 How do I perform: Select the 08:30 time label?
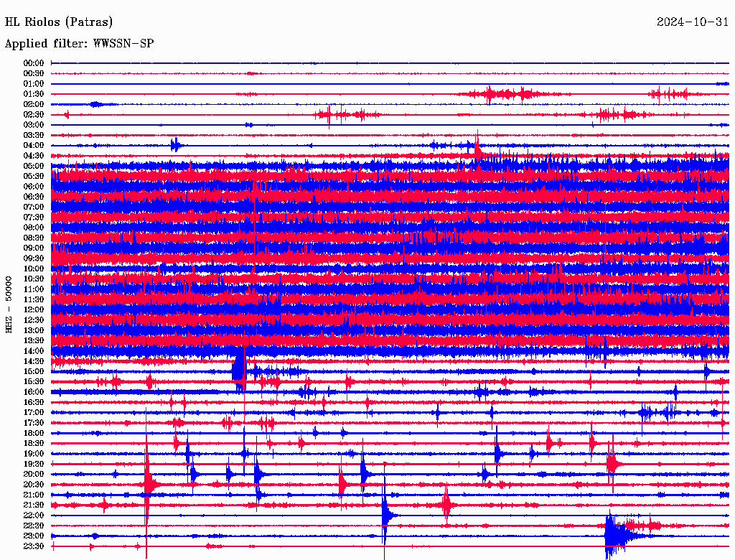[x=34, y=238]
